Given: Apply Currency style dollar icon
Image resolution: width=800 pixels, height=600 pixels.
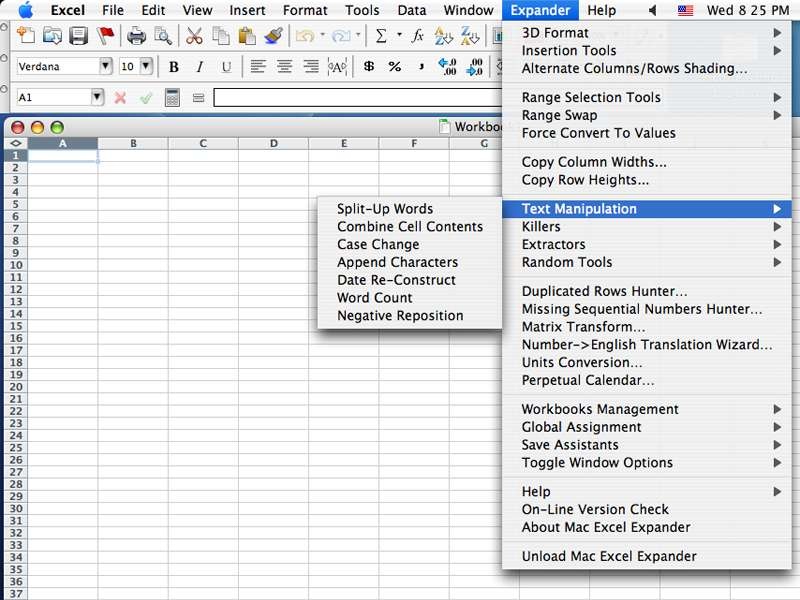Looking at the screenshot, I should (x=368, y=67).
